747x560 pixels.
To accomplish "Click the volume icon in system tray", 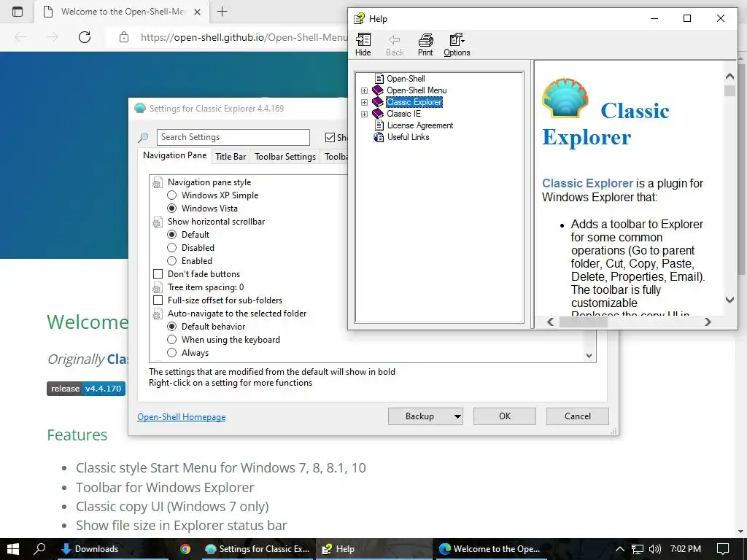I will pyautogui.click(x=655, y=549).
